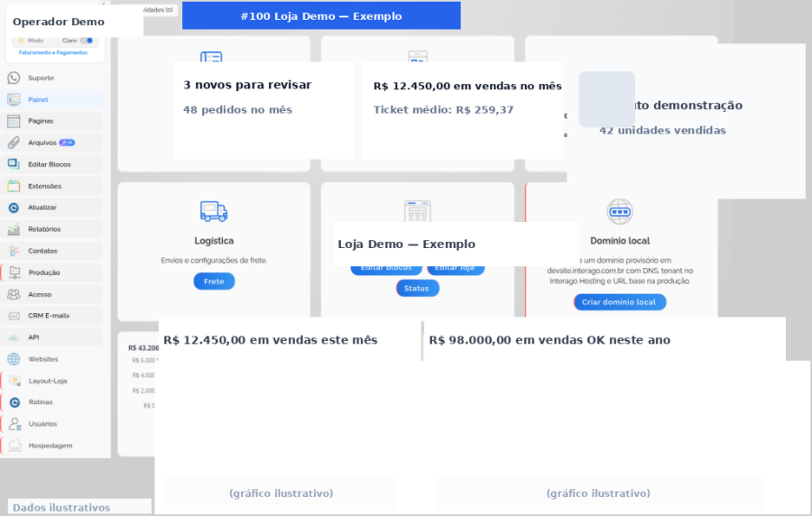Click the Hospedagem cloud icon

point(14,446)
